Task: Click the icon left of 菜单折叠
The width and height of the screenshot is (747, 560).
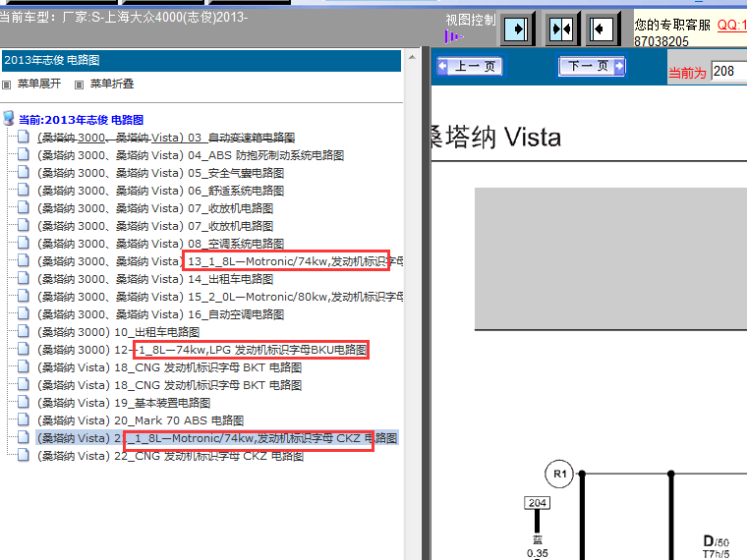Action: pyautogui.click(x=79, y=84)
